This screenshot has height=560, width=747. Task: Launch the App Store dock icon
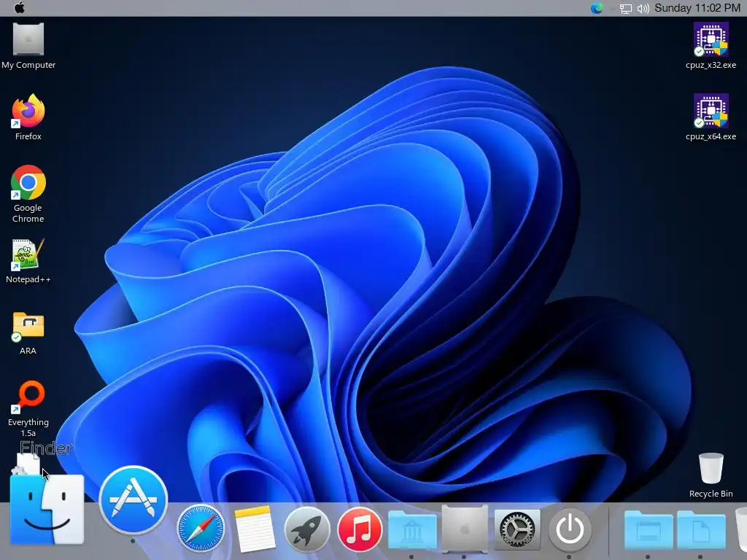click(x=133, y=500)
